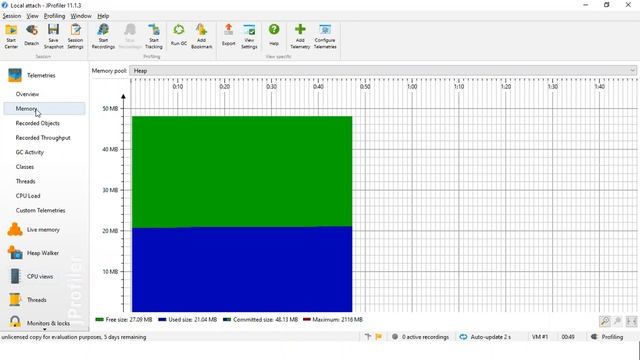
Task: Click the Auto-update refresh icon
Action: 463,337
